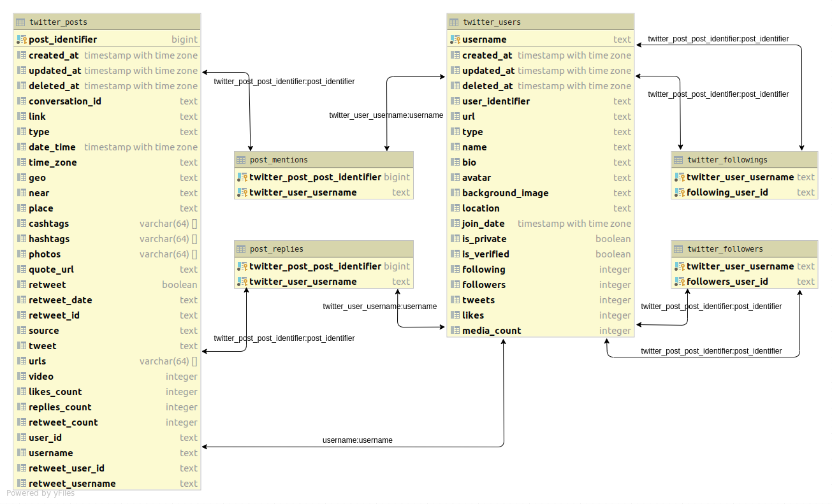832x504 pixels.
Task: Click the column icon next to is_verified
Action: pyautogui.click(x=455, y=254)
